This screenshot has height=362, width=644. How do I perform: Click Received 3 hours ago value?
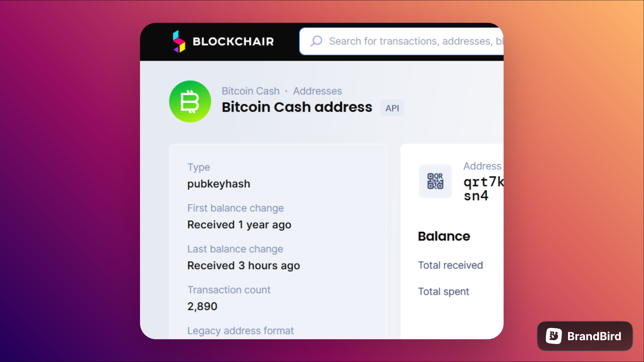(244, 266)
